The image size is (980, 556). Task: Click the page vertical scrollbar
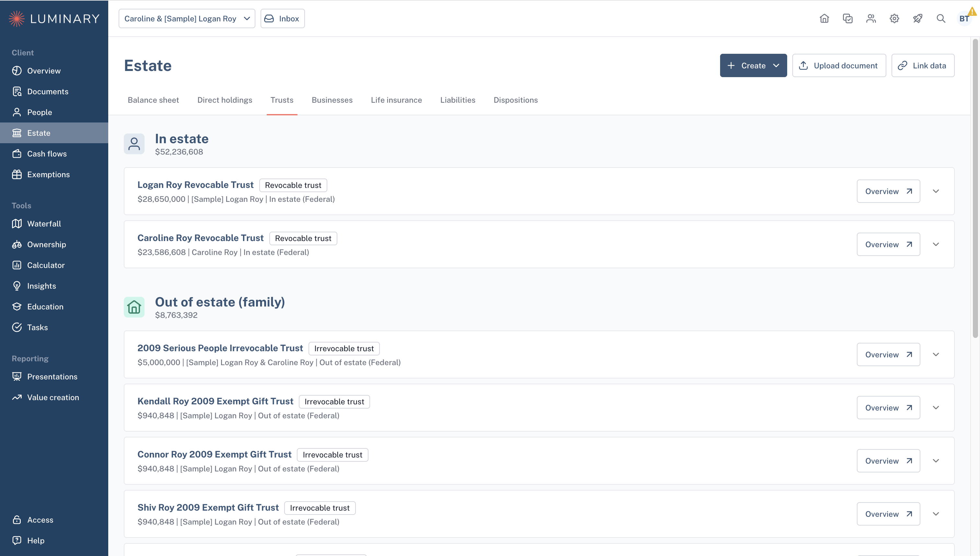click(x=975, y=188)
